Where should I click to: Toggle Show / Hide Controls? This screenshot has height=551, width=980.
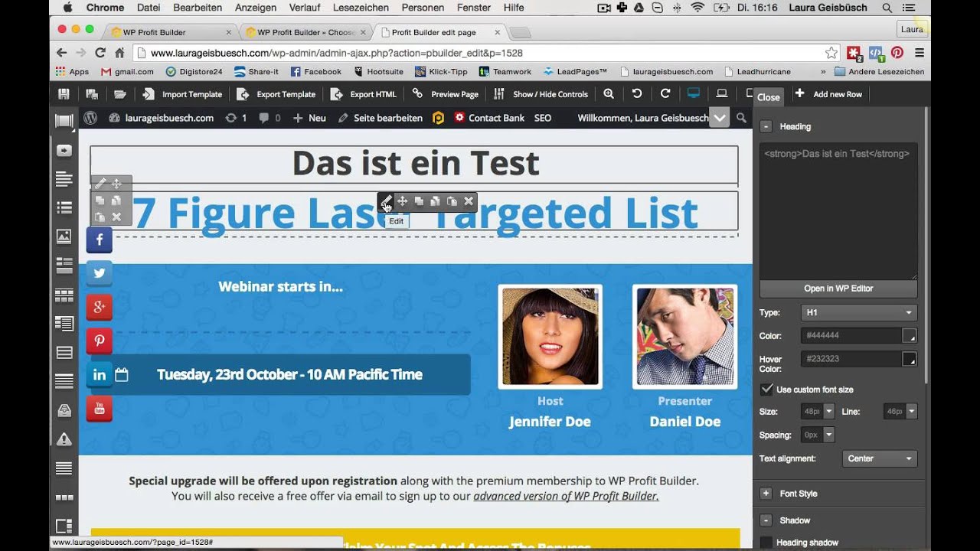(x=541, y=94)
